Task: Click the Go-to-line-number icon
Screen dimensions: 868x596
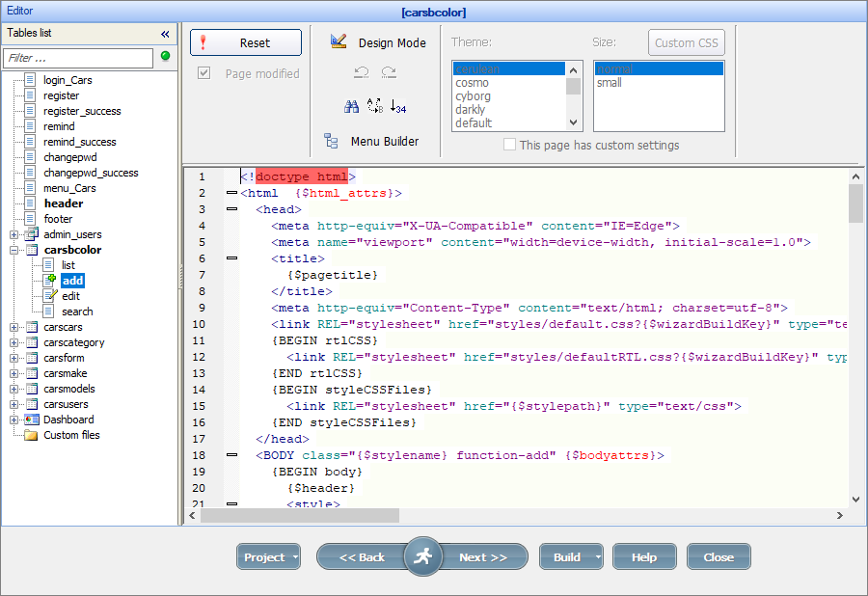Action: point(397,106)
